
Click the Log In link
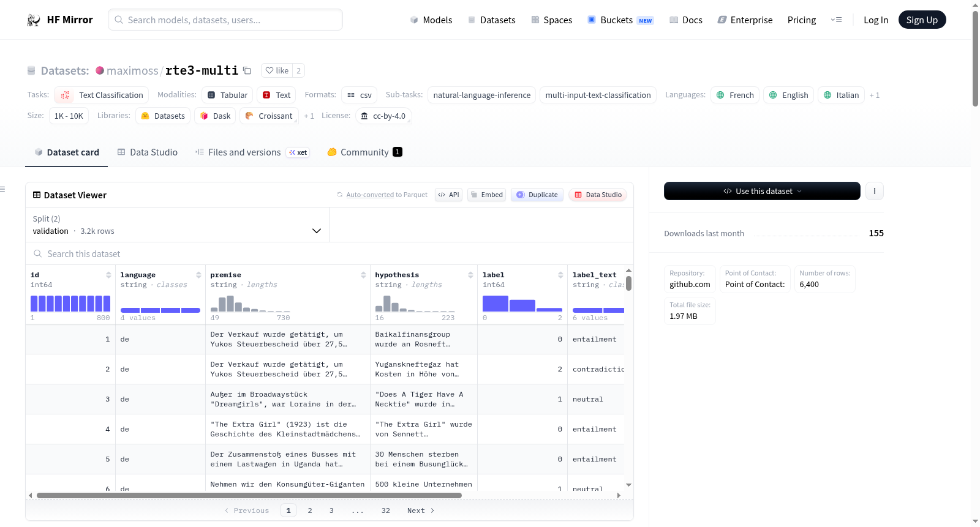[x=876, y=20]
